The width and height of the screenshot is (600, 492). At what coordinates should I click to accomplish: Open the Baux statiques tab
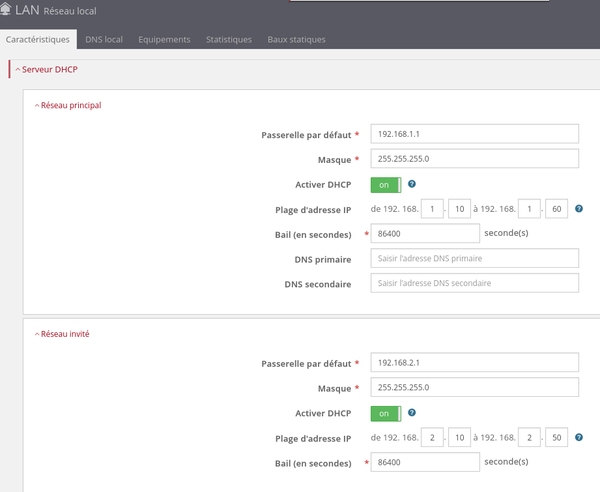[x=296, y=39]
